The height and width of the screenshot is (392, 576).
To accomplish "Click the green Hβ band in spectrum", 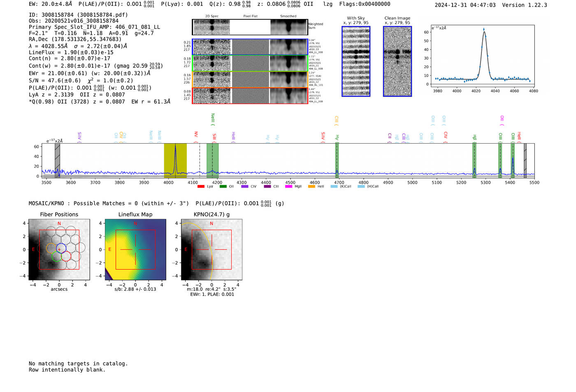I will 474,160.
